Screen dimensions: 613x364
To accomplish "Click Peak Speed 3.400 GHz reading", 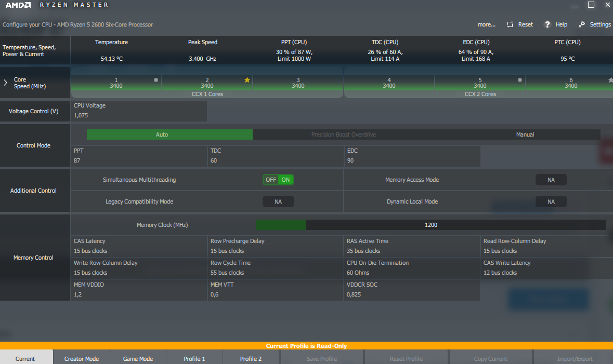I will point(202,59).
